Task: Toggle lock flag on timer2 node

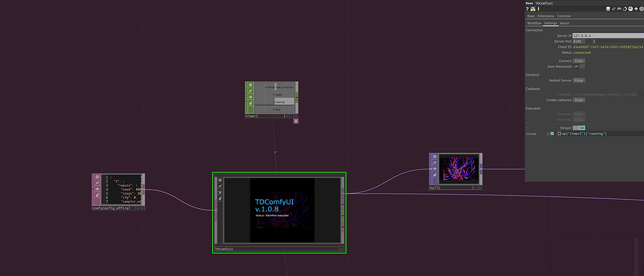Action: (250, 104)
